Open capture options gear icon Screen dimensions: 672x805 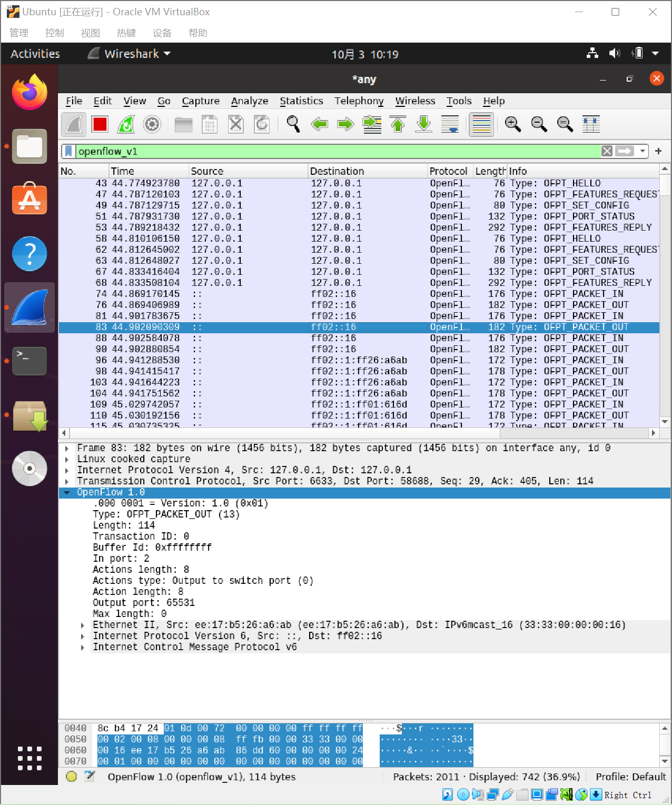pos(152,124)
